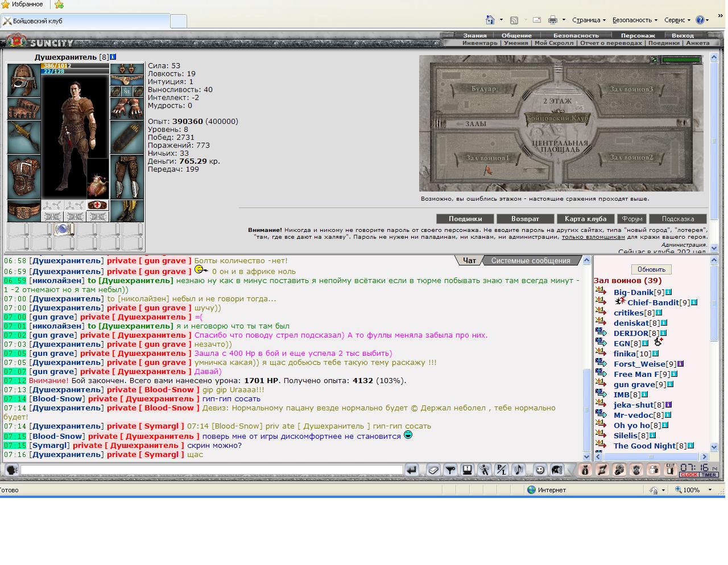The width and height of the screenshot is (728, 565).
Task: Click the quiver shield slot
Action: click(127, 137)
